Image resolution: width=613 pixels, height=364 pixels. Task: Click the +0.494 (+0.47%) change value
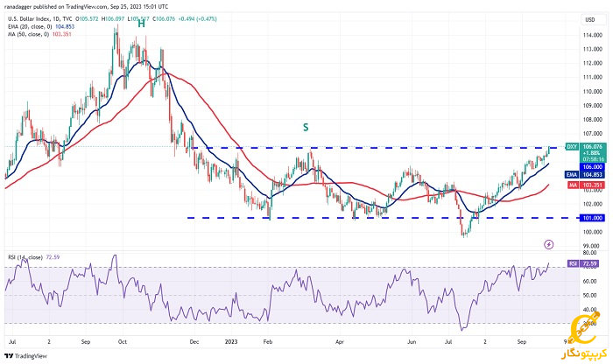(x=197, y=18)
